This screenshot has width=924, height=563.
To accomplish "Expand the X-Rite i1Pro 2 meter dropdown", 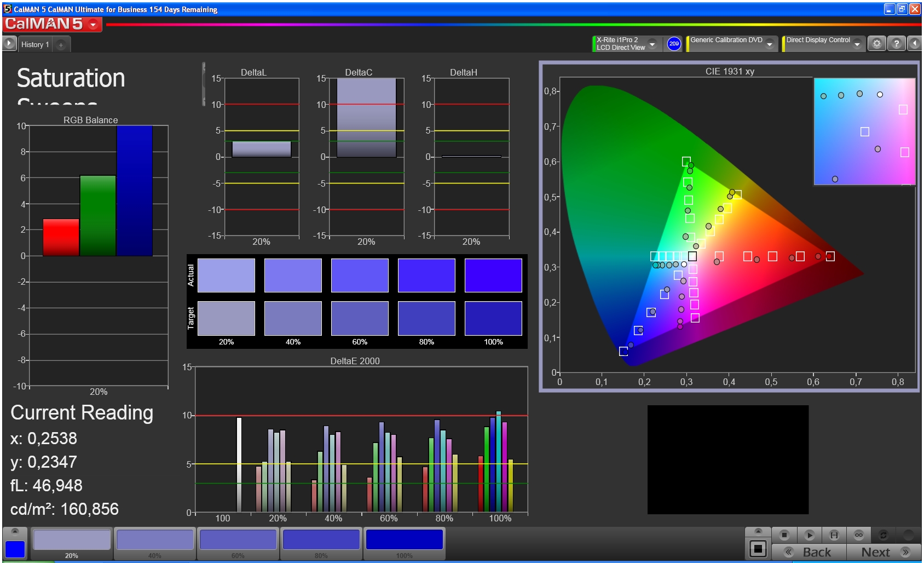I will pyautogui.click(x=652, y=44).
